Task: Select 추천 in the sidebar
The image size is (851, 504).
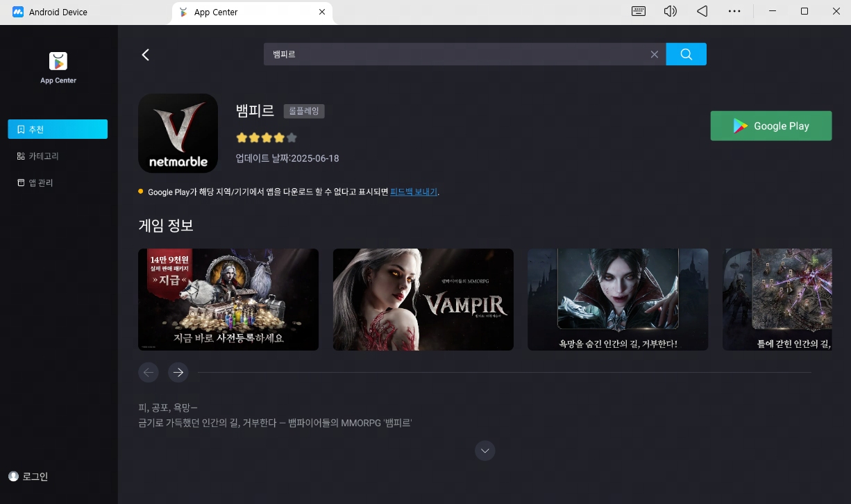Action: pos(58,129)
